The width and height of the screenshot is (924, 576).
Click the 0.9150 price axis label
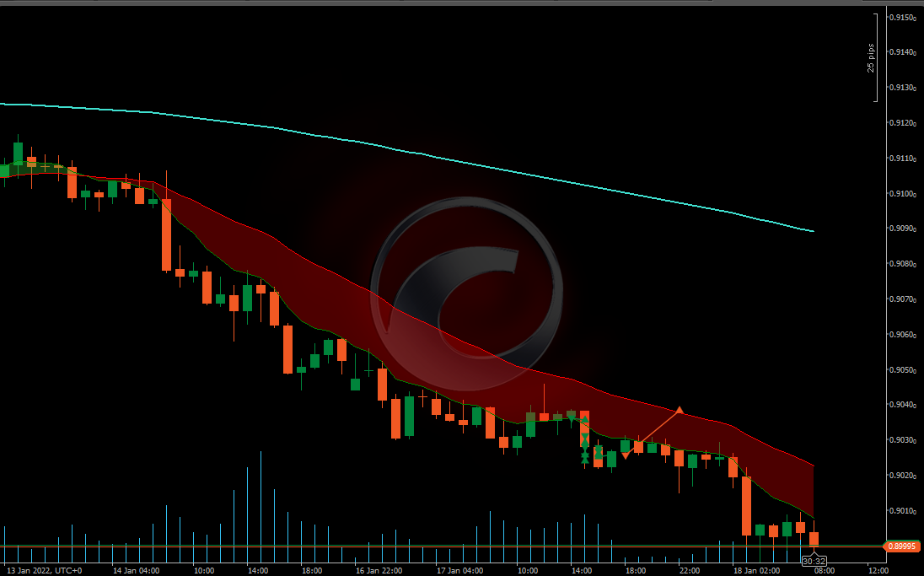[902, 17]
